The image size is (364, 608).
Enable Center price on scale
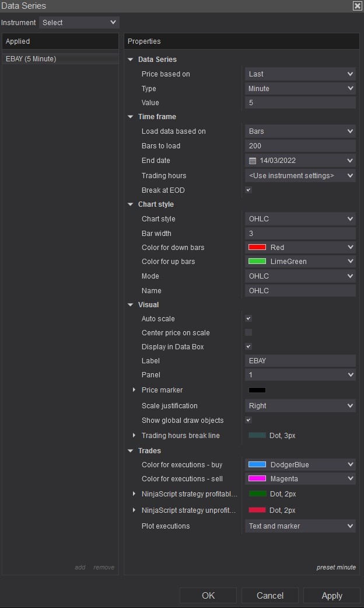point(249,333)
